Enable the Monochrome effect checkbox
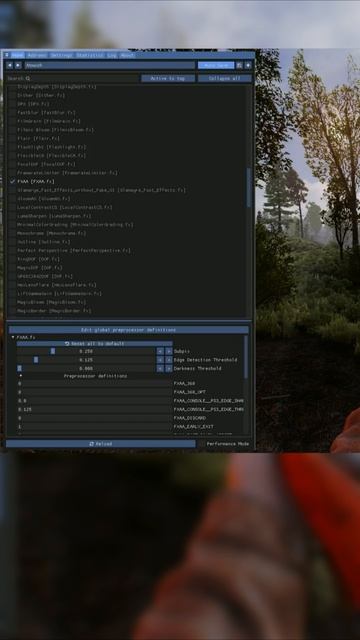 [x=13, y=233]
